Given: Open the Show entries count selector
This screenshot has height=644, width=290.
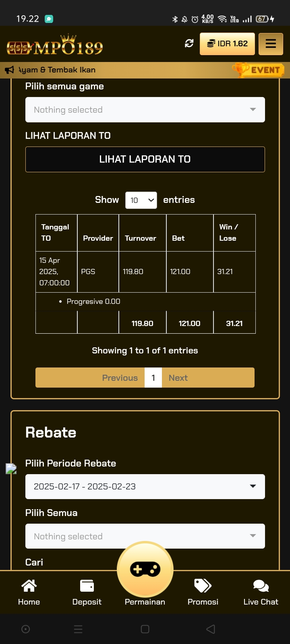Looking at the screenshot, I should pyautogui.click(x=141, y=200).
